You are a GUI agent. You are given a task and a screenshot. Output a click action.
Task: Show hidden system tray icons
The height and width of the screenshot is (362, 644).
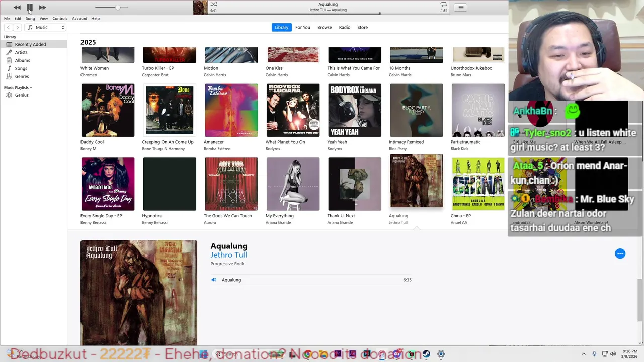(x=584, y=354)
